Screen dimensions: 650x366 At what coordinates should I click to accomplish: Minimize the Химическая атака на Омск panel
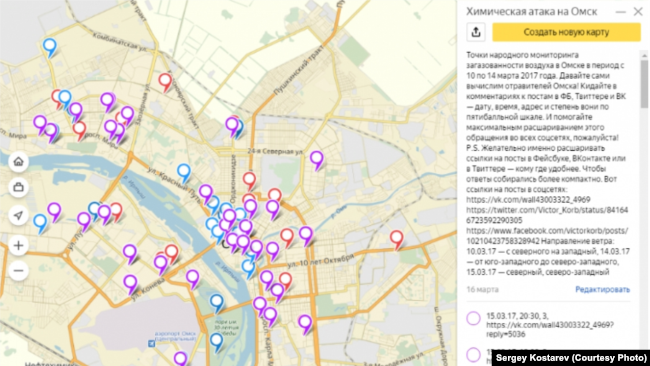[x=621, y=12]
